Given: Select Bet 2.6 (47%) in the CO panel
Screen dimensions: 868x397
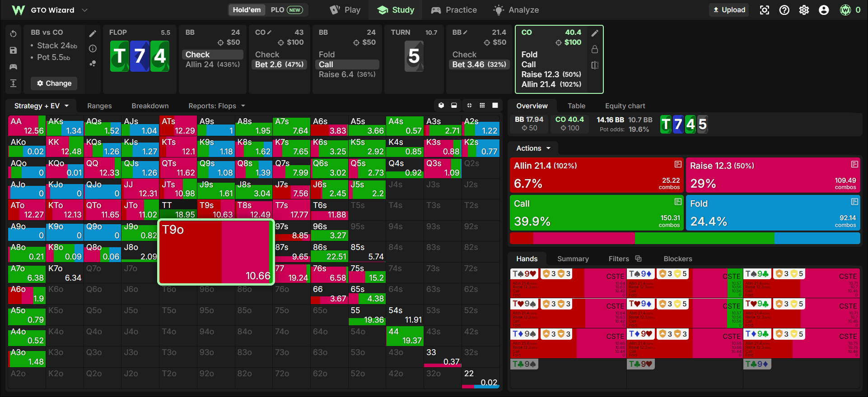Looking at the screenshot, I should 279,65.
